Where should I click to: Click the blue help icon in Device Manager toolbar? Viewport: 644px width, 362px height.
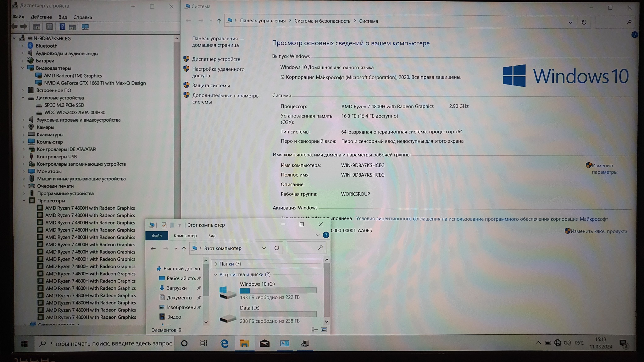(x=62, y=27)
